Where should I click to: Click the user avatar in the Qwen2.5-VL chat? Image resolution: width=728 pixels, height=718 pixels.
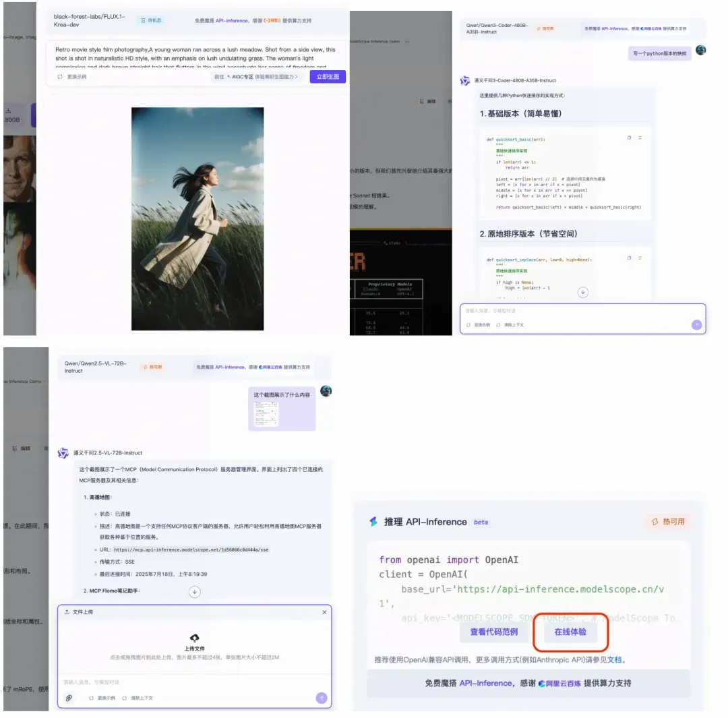click(326, 391)
